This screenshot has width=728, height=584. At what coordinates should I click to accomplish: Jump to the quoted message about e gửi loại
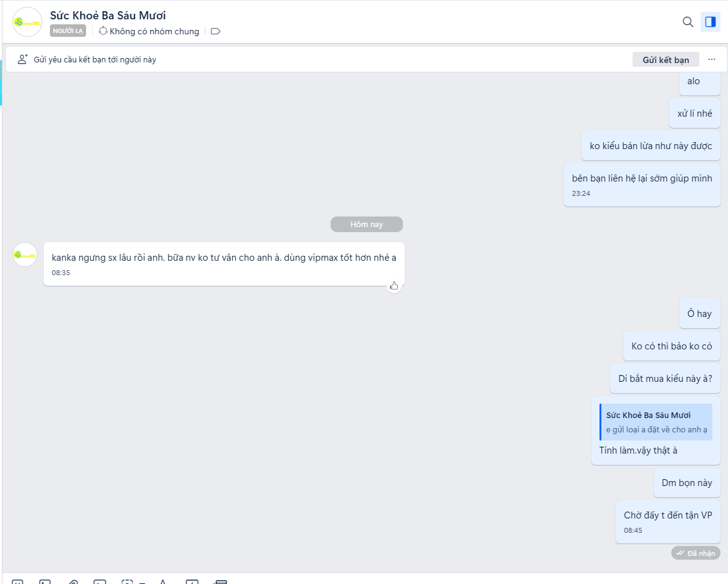click(656, 422)
